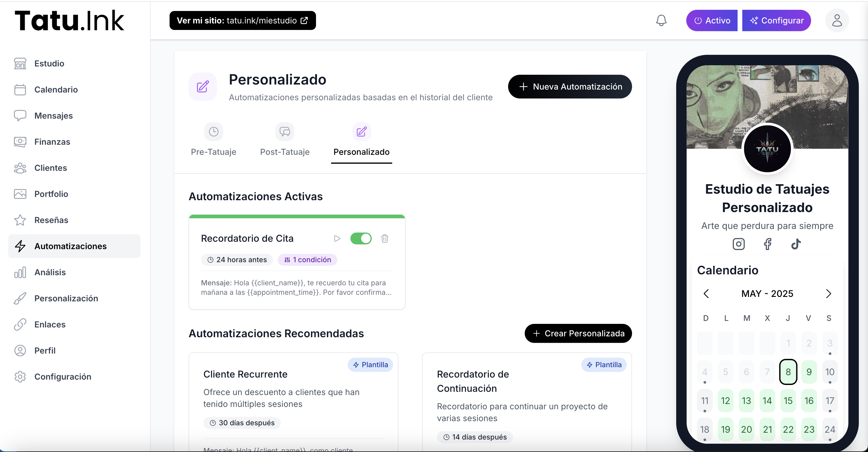
Task: Go to previous month in calendar
Action: click(706, 294)
